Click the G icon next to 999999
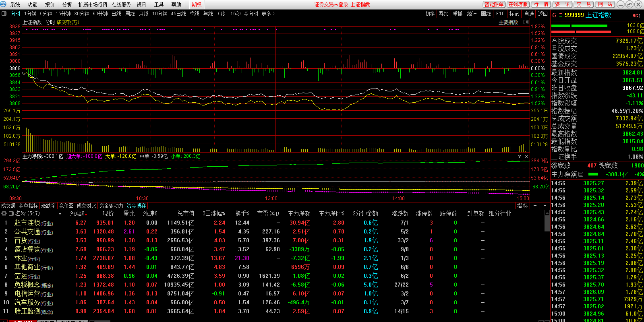This screenshot has height=322, width=644. point(554,15)
